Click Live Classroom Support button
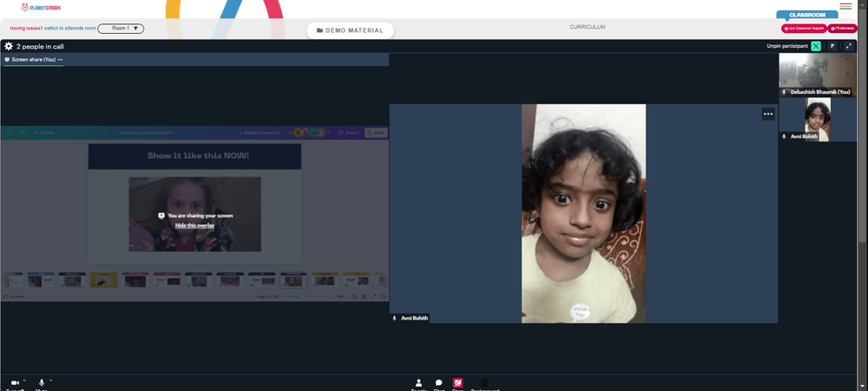 804,29
